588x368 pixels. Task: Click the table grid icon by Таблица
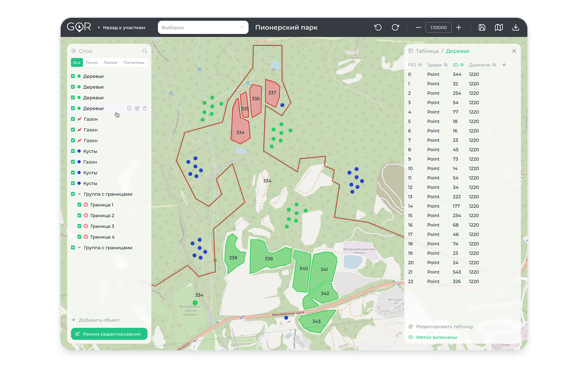click(x=411, y=51)
